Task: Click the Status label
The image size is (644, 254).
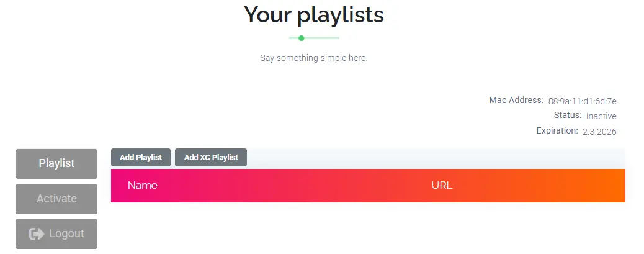Action: point(567,116)
